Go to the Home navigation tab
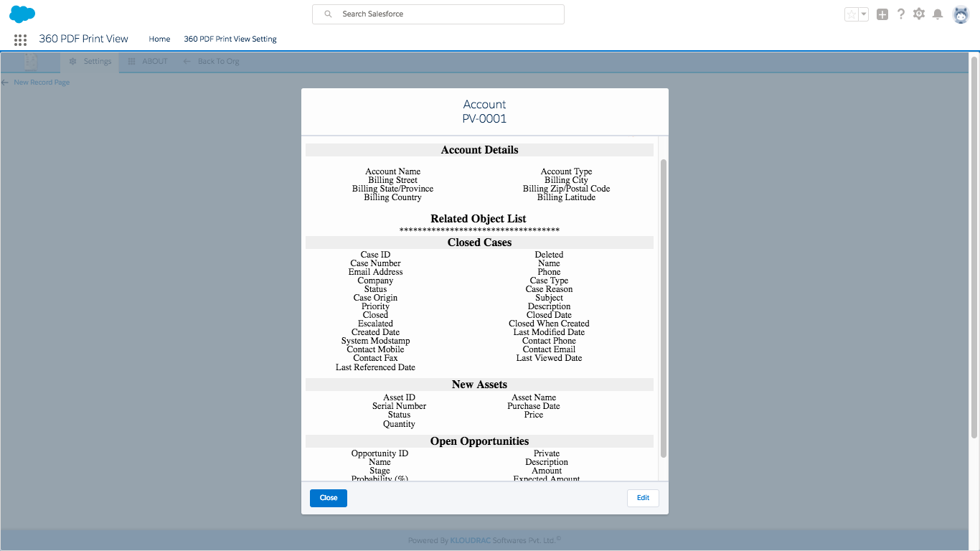Image resolution: width=980 pixels, height=551 pixels. 159,39
